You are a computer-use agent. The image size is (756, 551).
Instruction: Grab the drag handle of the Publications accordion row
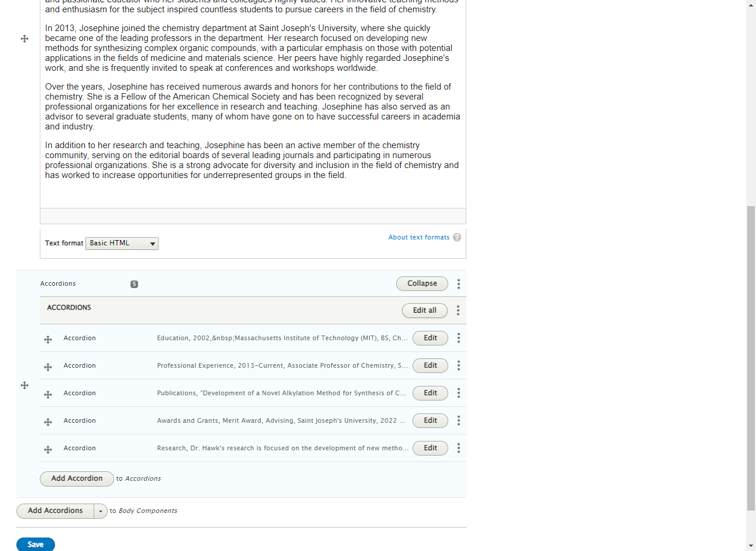(x=48, y=394)
